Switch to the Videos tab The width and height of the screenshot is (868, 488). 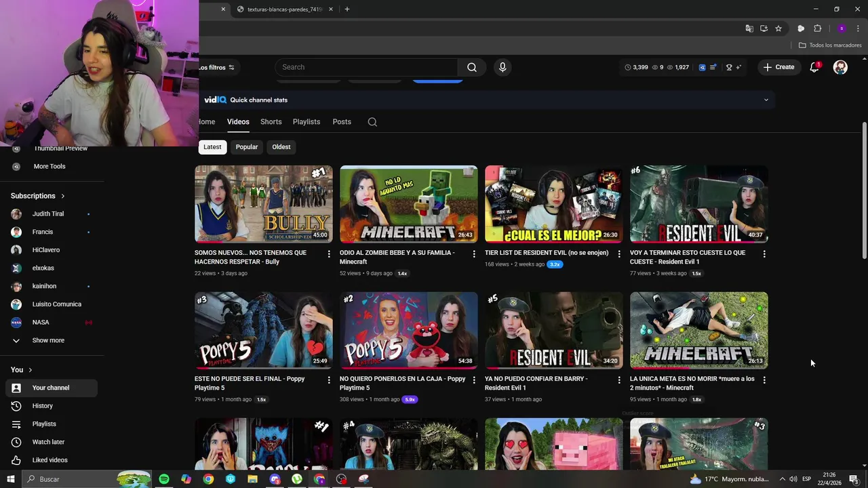point(238,122)
